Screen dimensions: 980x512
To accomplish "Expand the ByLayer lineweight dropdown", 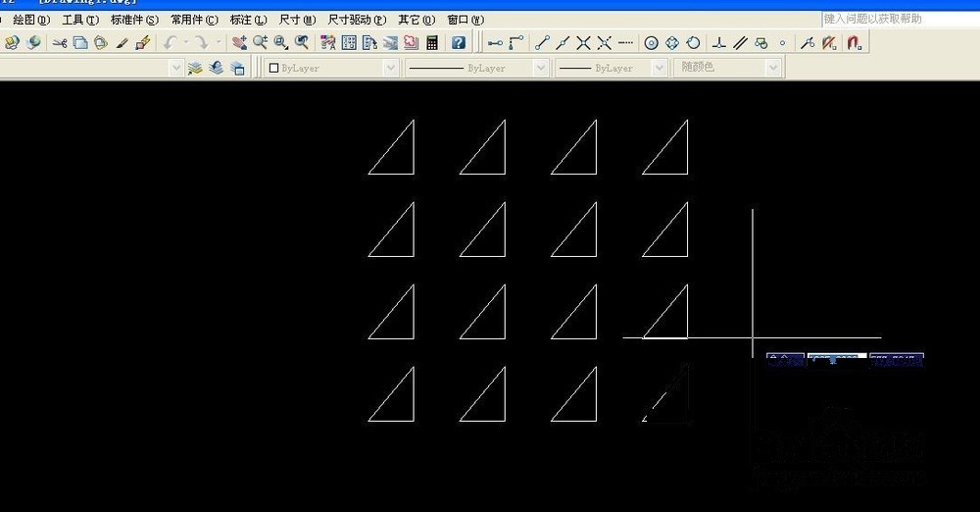I will [660, 68].
